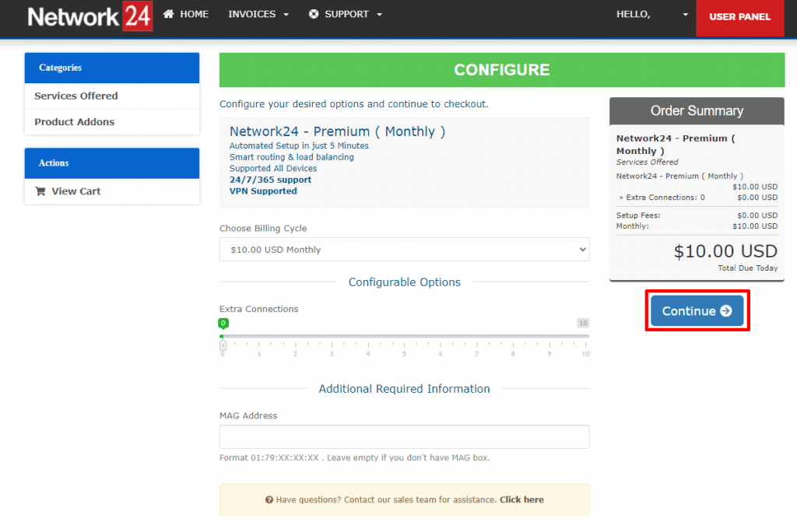Go to the Home page
Viewport: 797px width, 532px height.
pos(185,14)
